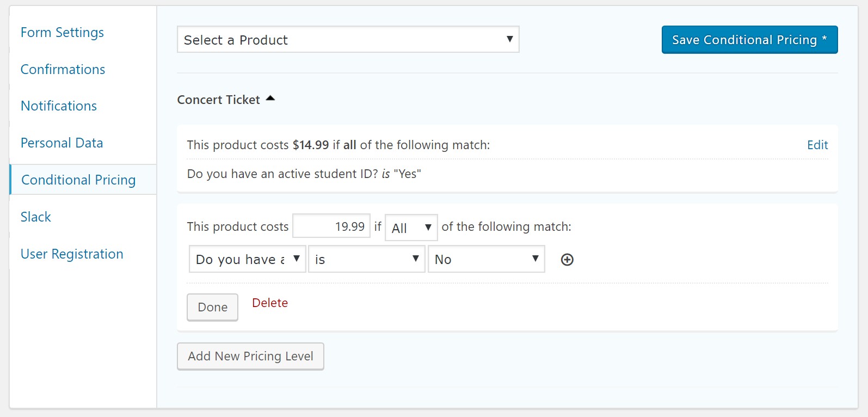Click Add New Pricing Level
The width and height of the screenshot is (868, 417).
coord(250,357)
